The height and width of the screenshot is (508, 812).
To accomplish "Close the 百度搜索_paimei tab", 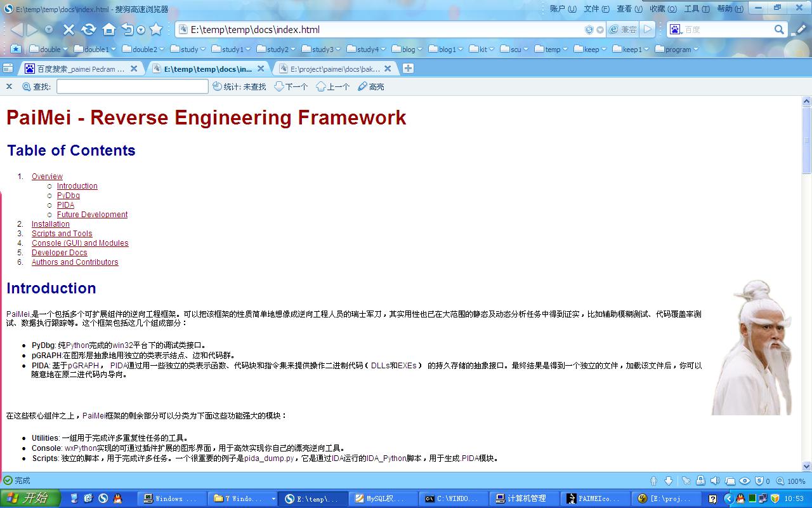I will point(134,69).
